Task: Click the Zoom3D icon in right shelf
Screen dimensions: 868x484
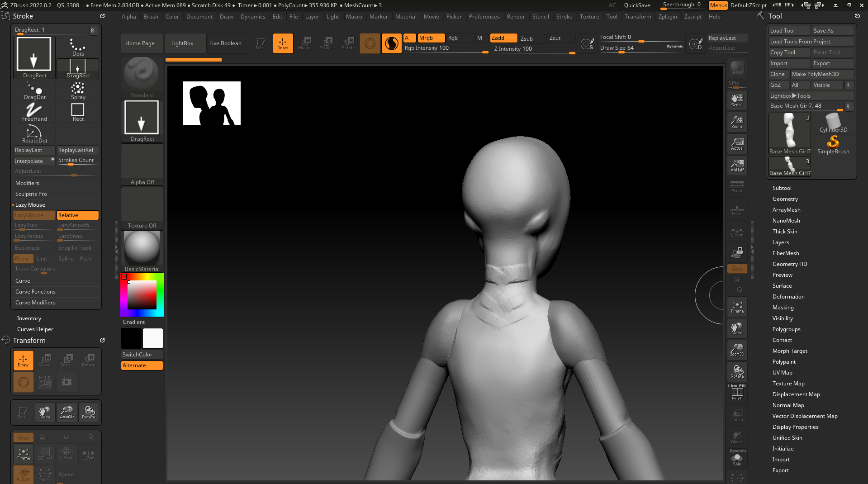Action: coord(737,350)
